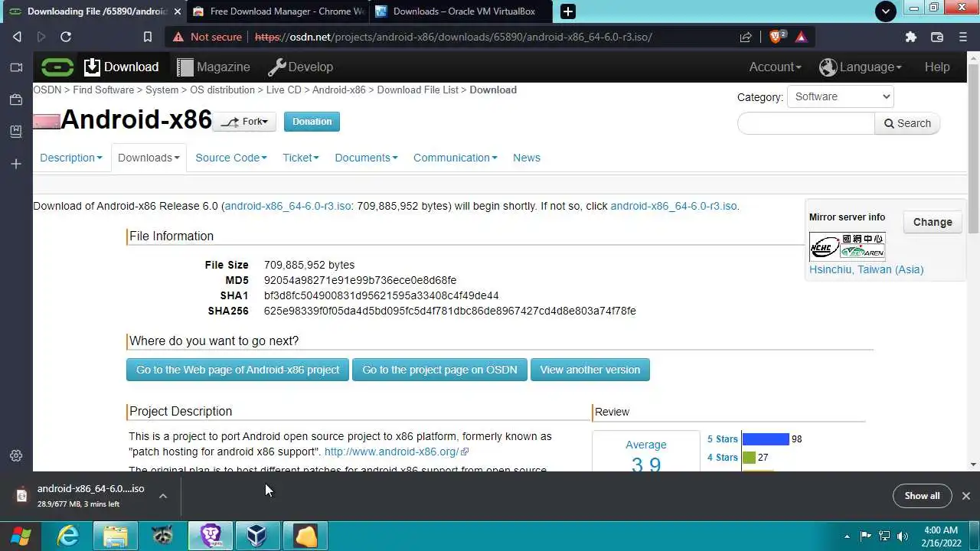980x551 pixels.
Task: Open the Windows Start button
Action: click(20, 536)
